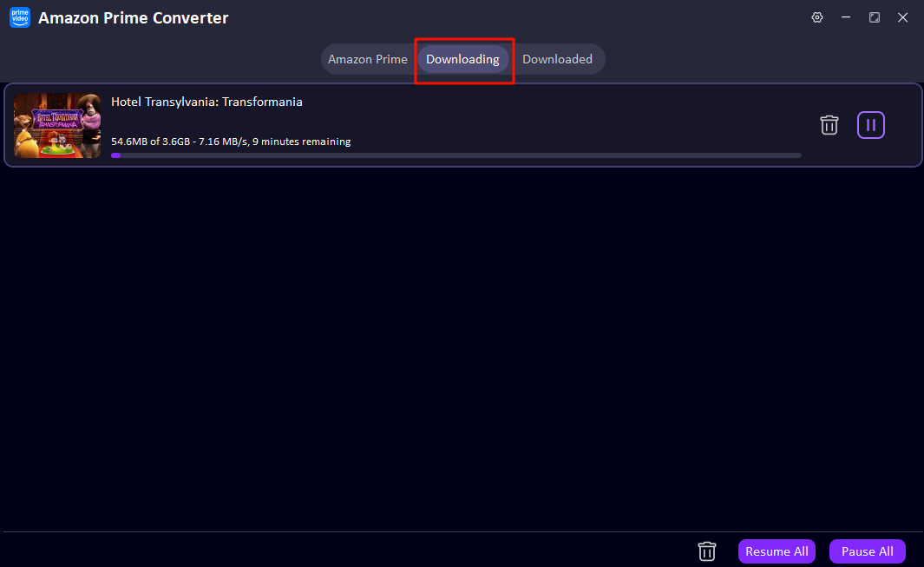Click the Hotel Transylvania: Transformania title text

tap(206, 102)
